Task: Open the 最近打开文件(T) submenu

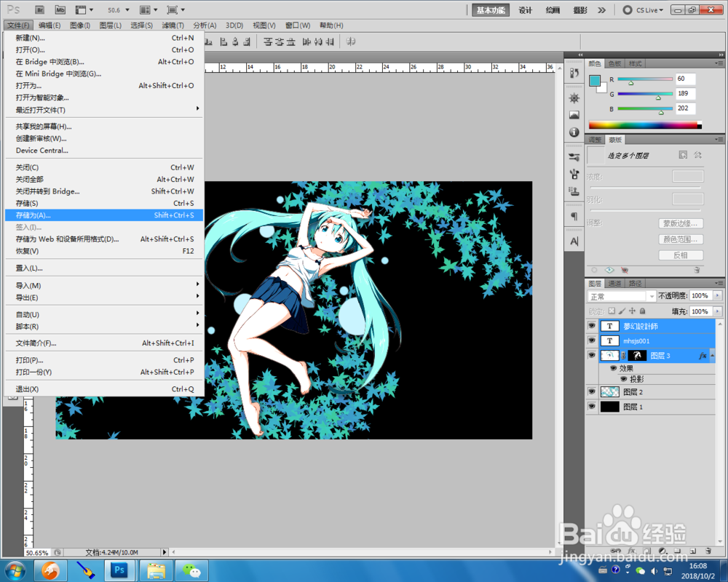Action: 104,110
